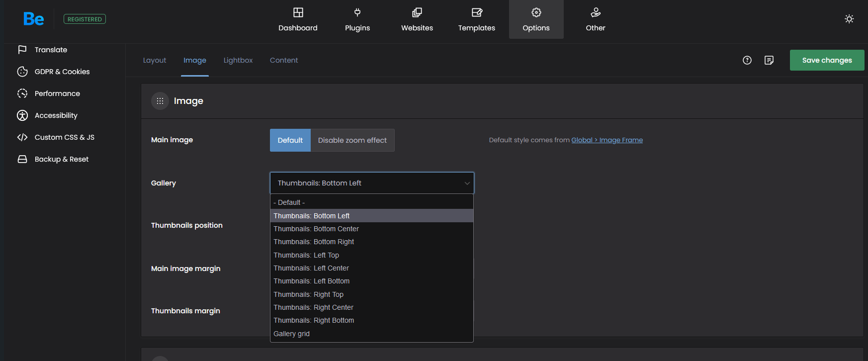This screenshot has height=361, width=868.
Task: Click the help question mark icon
Action: [747, 60]
